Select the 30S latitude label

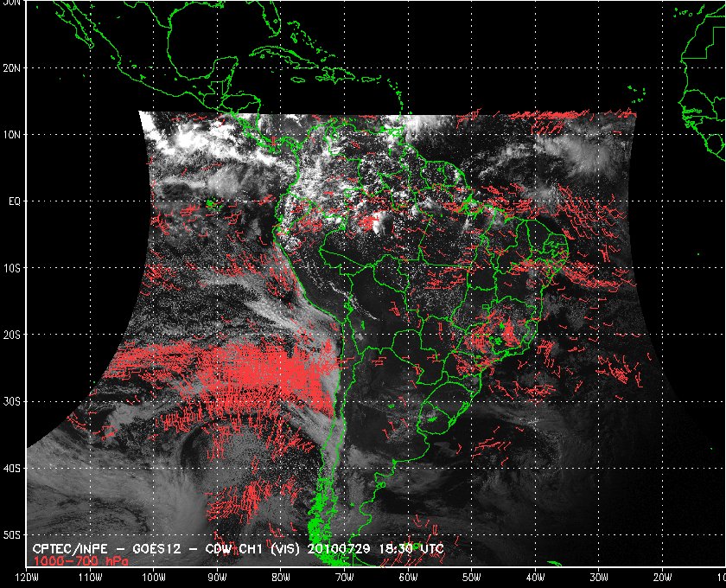(x=11, y=401)
